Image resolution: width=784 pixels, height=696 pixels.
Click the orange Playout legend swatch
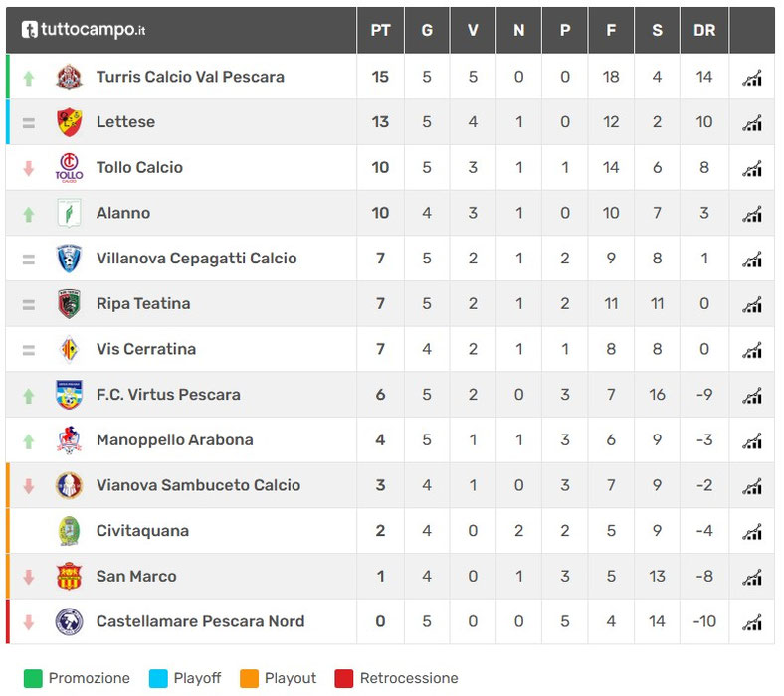click(249, 679)
